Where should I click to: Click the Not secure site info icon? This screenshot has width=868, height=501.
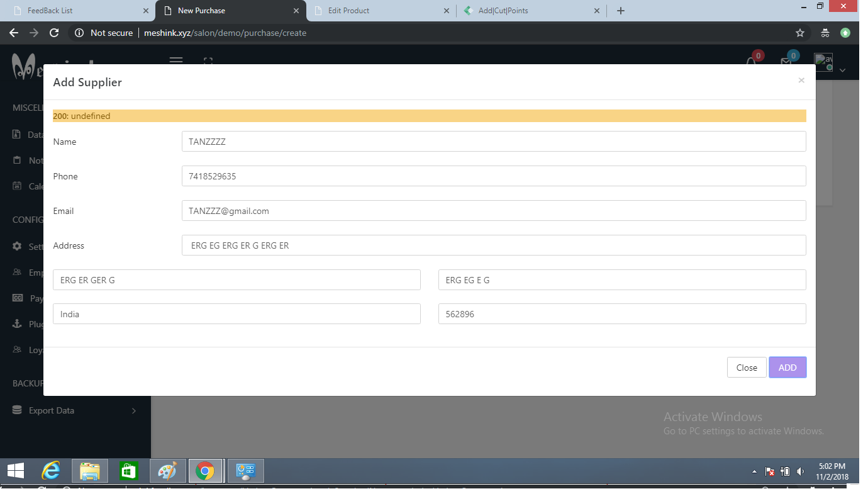(79, 33)
